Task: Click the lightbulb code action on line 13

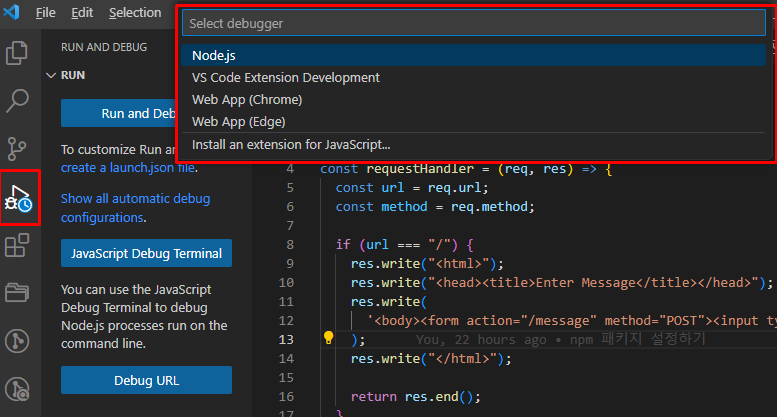Action: (x=328, y=338)
